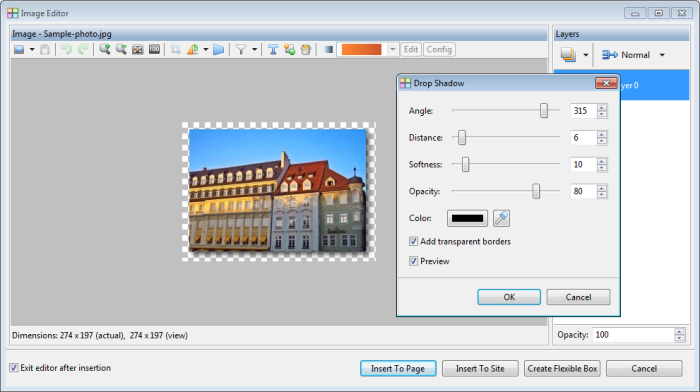The height and width of the screenshot is (392, 700).
Task: Open the black shadow color swatch
Action: pyautogui.click(x=467, y=218)
